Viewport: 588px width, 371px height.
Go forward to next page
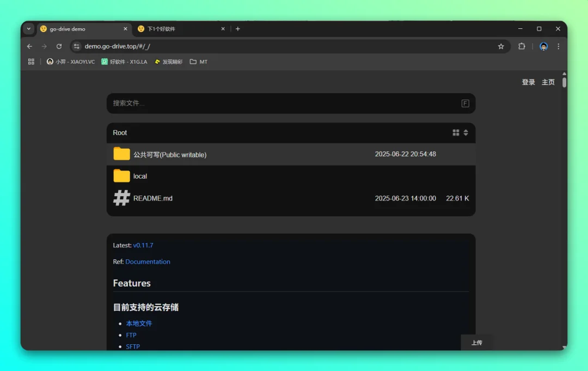pos(44,46)
